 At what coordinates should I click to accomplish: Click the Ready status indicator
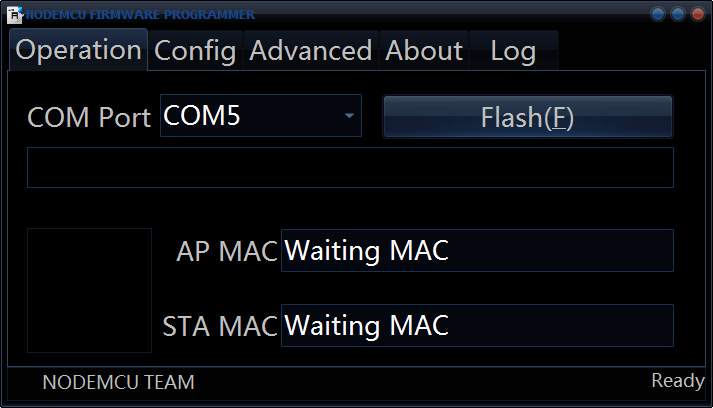(x=678, y=381)
